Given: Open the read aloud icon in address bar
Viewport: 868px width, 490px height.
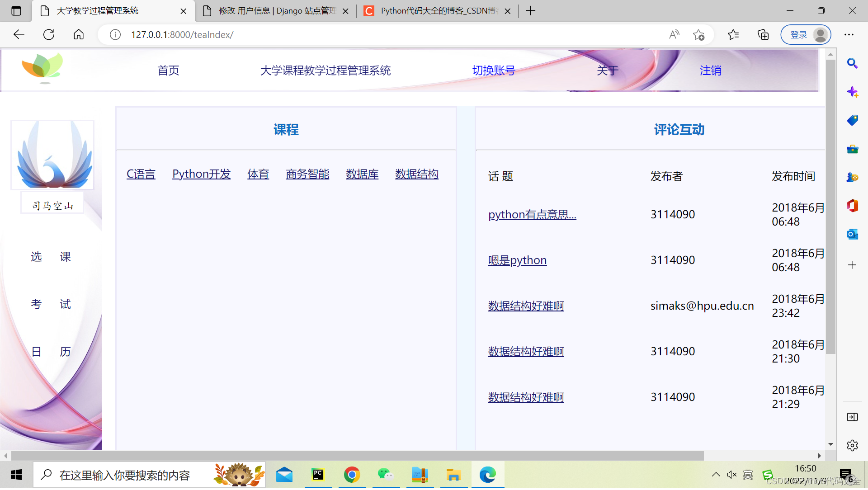Looking at the screenshot, I should (x=674, y=35).
